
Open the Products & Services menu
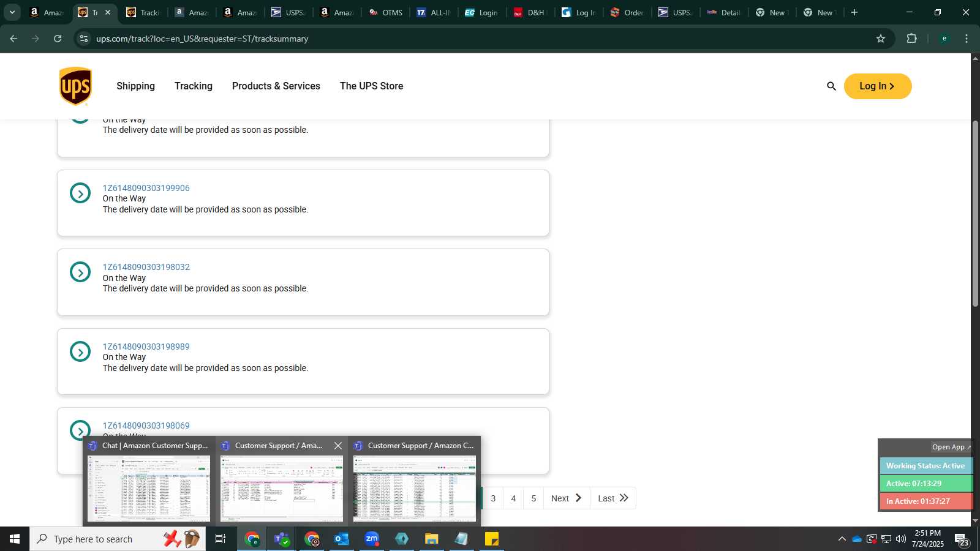276,86
